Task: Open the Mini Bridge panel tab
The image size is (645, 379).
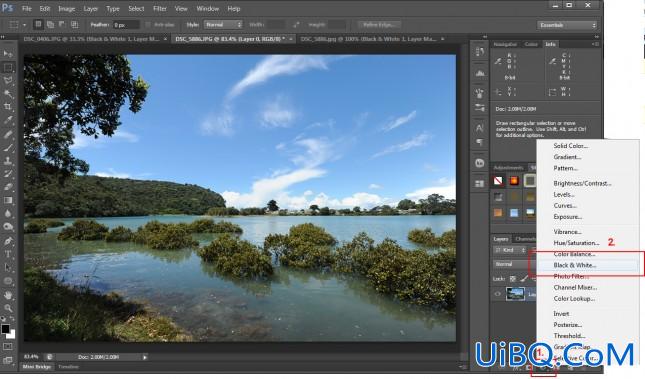Action: 37,366
